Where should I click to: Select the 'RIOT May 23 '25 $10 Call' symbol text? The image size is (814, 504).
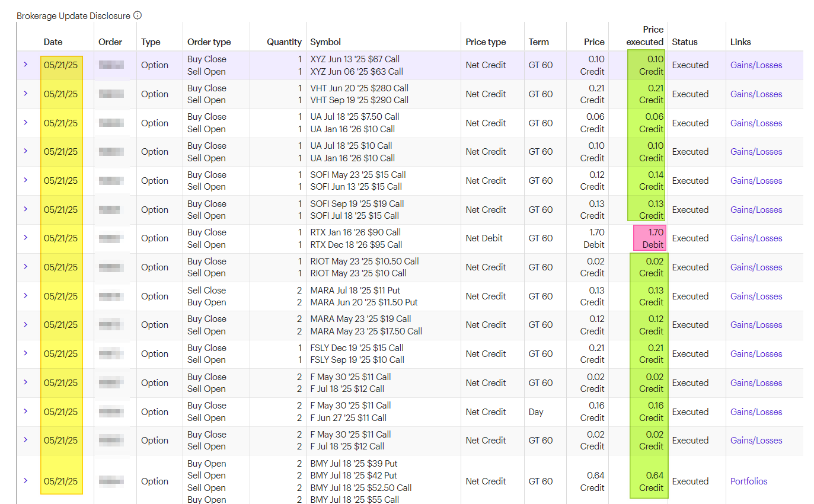tap(358, 273)
